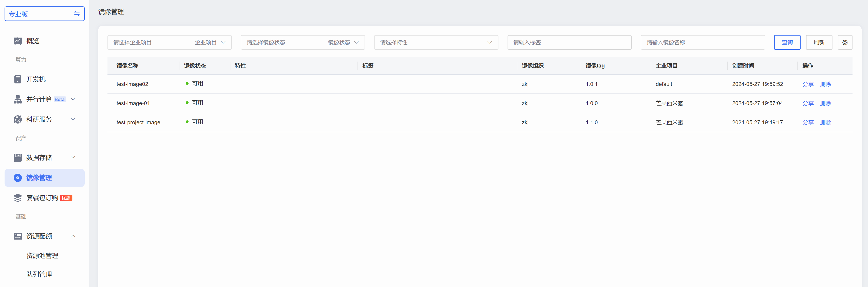Click the test-image02 name cell
Image resolution: width=868 pixels, height=287 pixels.
pos(133,84)
